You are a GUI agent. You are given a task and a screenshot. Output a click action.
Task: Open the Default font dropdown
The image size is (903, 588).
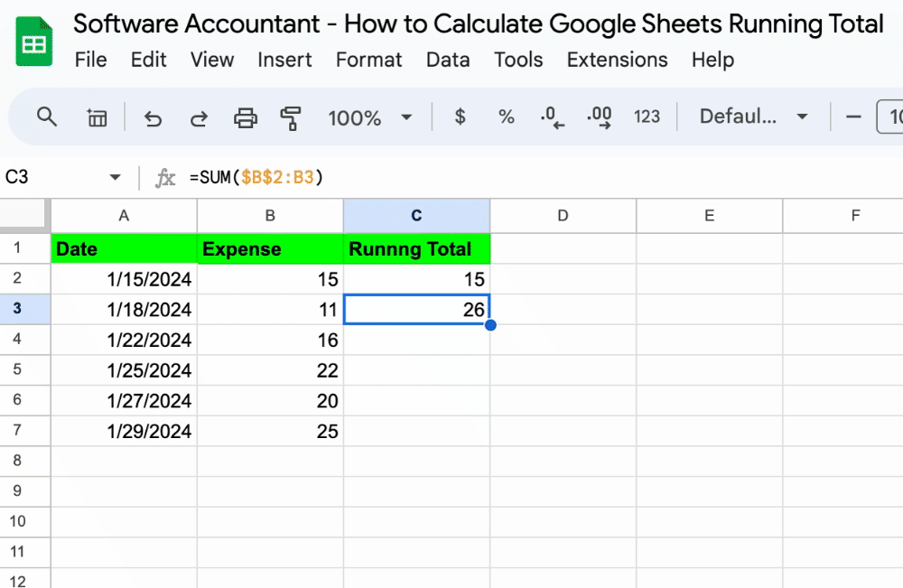(x=753, y=117)
